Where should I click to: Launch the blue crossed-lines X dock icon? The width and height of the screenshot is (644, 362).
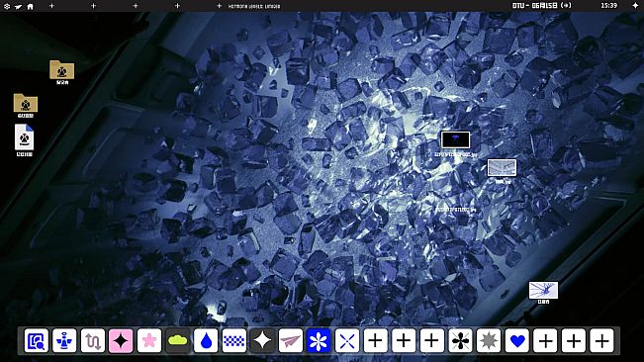coord(347,340)
